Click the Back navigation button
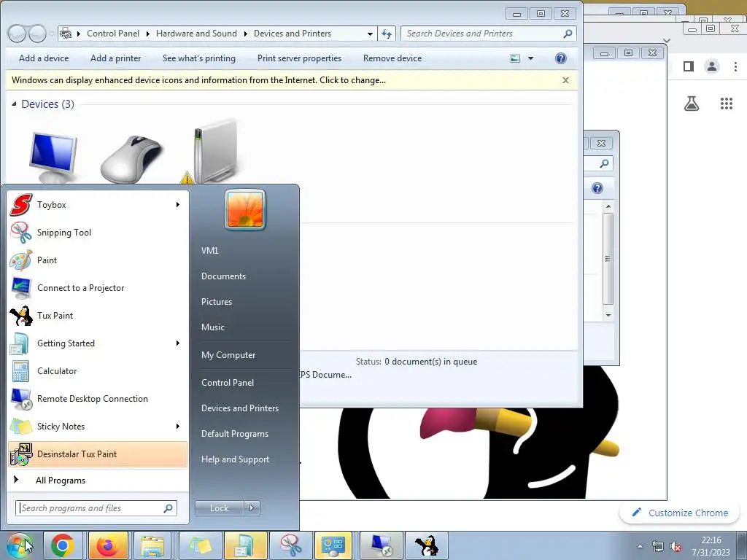The image size is (747, 560). 17,34
